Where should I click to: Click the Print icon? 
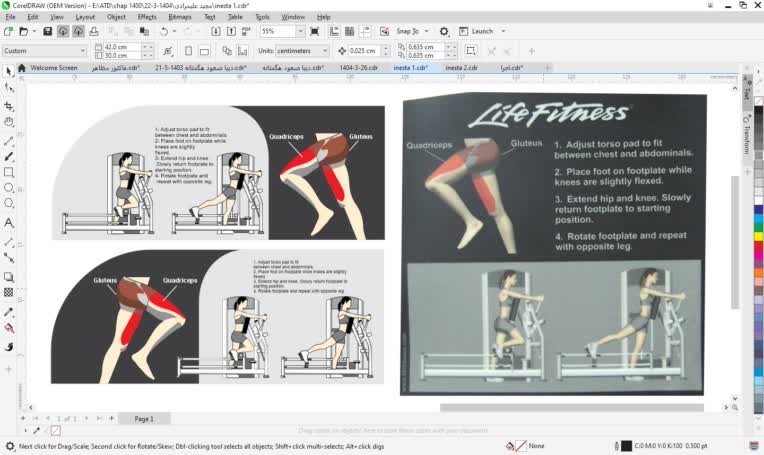pos(94,32)
